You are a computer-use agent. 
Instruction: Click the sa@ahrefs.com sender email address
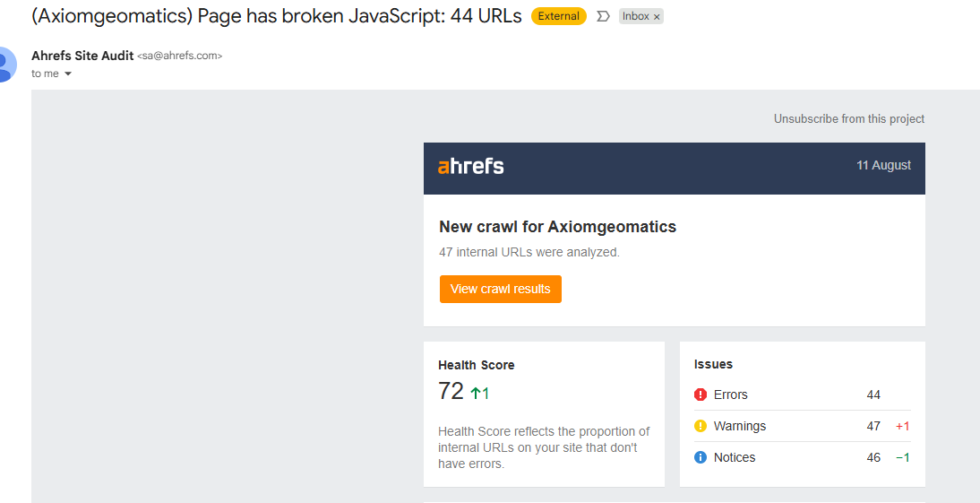179,56
